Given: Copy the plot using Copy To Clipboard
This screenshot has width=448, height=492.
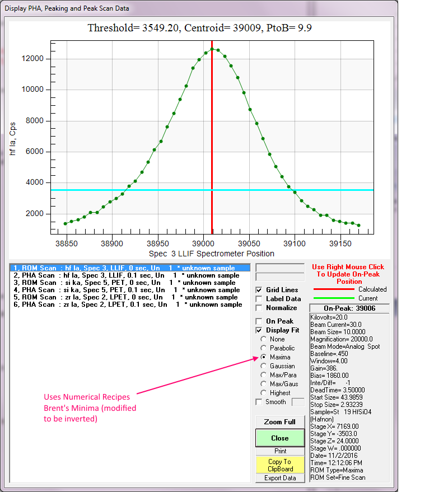Looking at the screenshot, I should click(x=280, y=465).
